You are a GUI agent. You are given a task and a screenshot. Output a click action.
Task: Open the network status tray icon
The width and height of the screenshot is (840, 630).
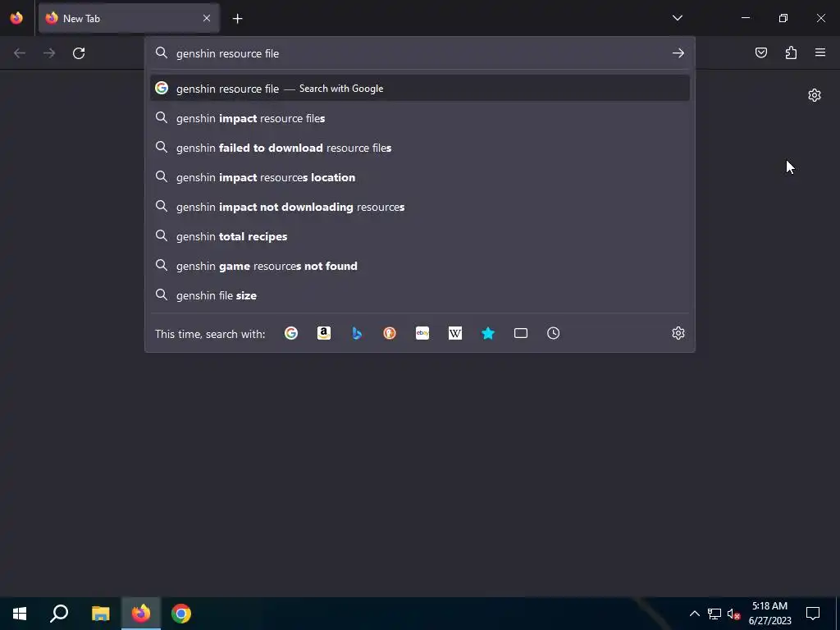[x=714, y=614]
